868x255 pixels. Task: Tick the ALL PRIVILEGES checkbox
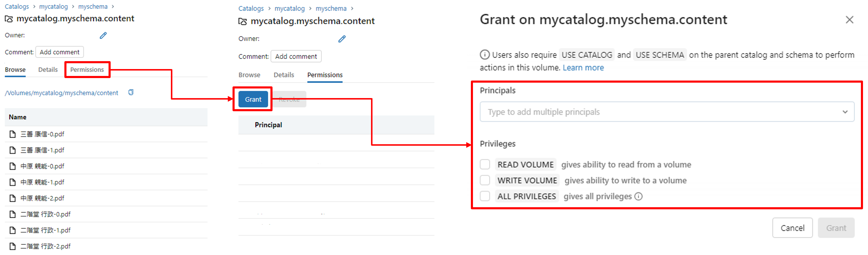(485, 196)
